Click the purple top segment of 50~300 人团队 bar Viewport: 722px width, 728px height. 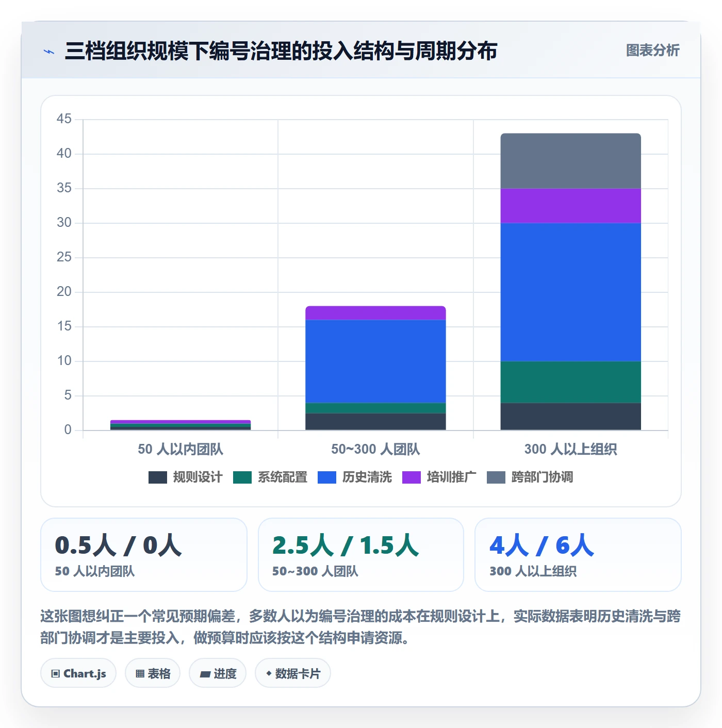[x=375, y=313]
